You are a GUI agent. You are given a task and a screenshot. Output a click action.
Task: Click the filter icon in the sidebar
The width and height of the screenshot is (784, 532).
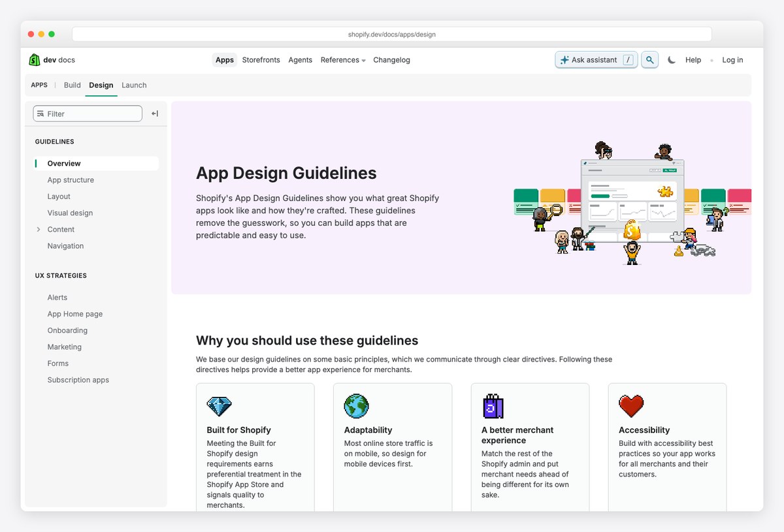41,114
